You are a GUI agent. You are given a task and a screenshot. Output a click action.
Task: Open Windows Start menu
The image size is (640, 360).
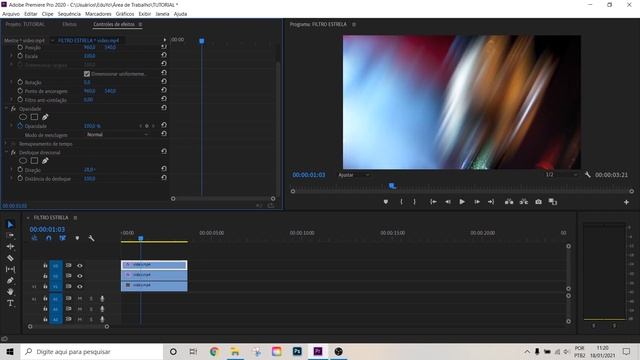click(x=10, y=351)
